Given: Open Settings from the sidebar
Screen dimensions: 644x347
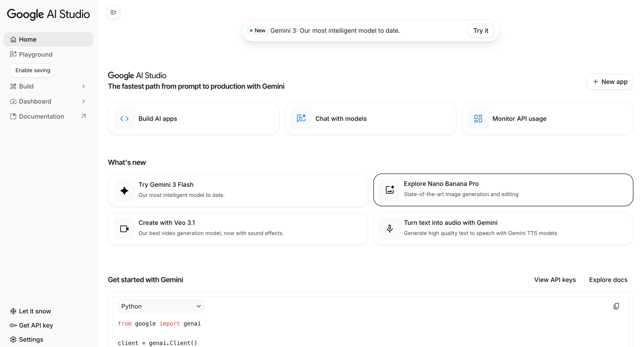Looking at the screenshot, I should click(x=31, y=339).
